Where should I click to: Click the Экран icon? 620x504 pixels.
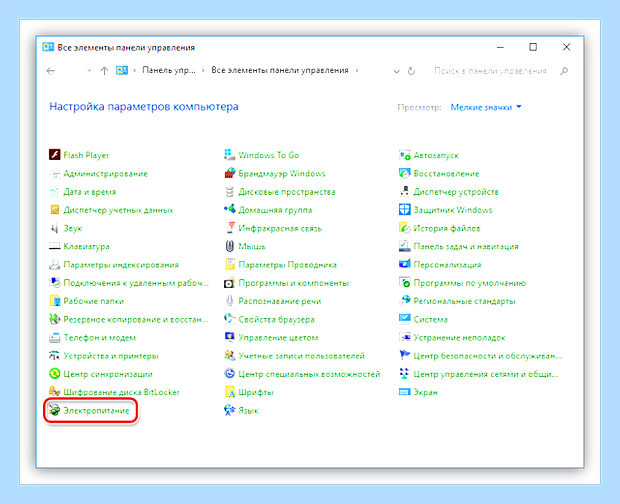tap(405, 392)
